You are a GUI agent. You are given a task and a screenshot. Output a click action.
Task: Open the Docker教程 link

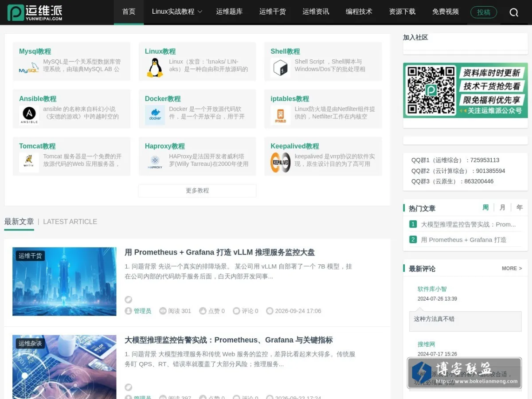click(x=163, y=99)
